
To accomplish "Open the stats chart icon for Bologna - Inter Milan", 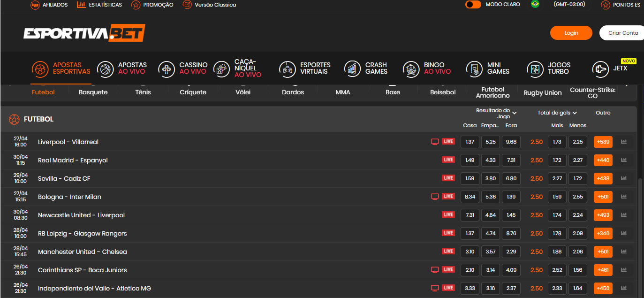I will click(x=624, y=196).
